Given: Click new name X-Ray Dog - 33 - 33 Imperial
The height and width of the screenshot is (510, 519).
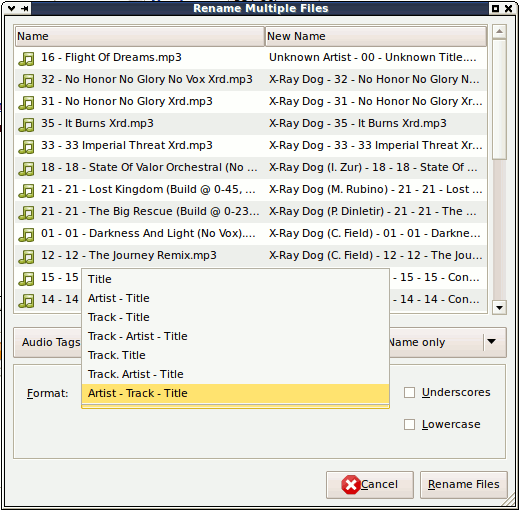Looking at the screenshot, I should 376,145.
